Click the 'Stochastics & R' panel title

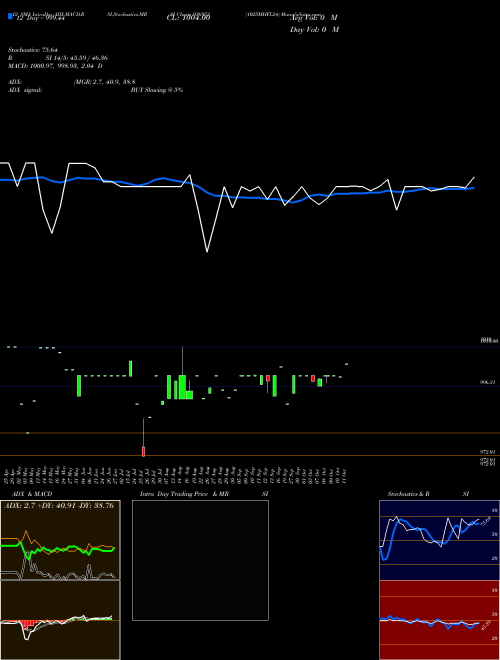point(409,494)
